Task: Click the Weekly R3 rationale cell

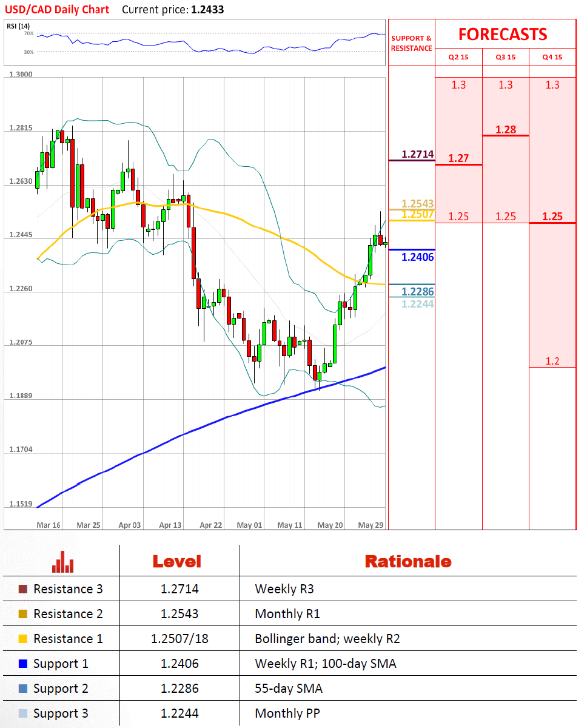Action: click(284, 589)
